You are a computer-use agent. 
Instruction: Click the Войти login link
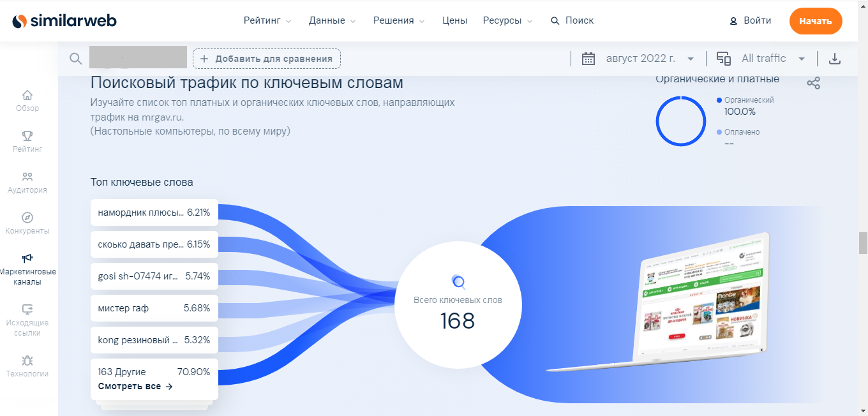tap(751, 20)
